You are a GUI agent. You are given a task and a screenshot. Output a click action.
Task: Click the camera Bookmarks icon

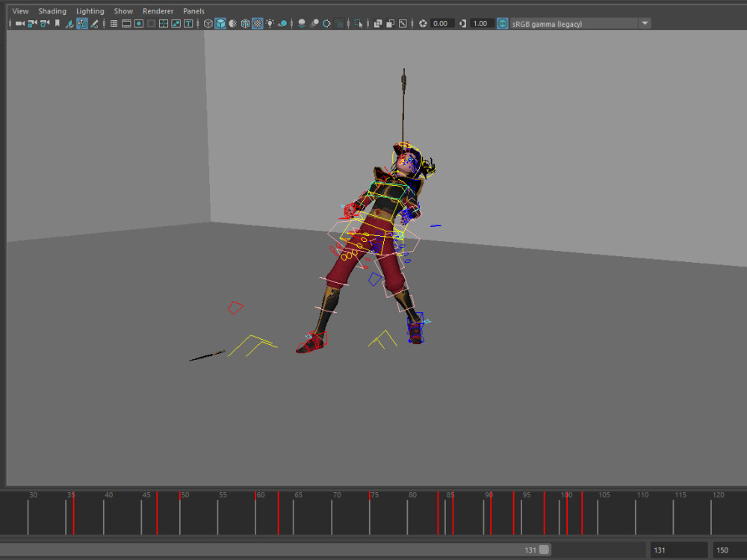point(58,23)
